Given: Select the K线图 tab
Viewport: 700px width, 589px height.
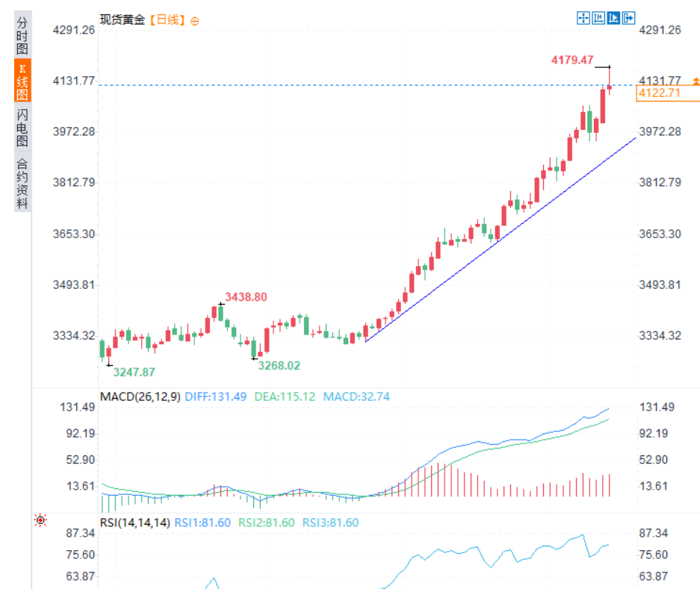Looking at the screenshot, I should (22, 81).
